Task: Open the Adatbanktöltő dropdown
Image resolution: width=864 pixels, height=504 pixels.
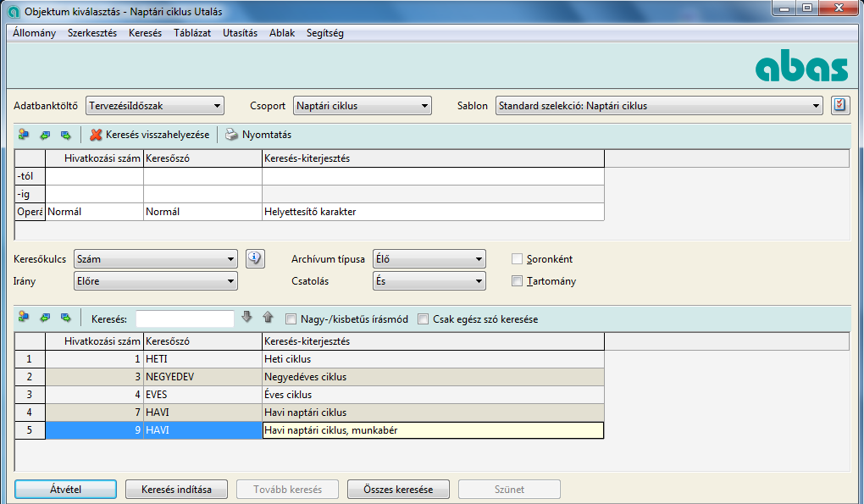Action: click(x=155, y=106)
